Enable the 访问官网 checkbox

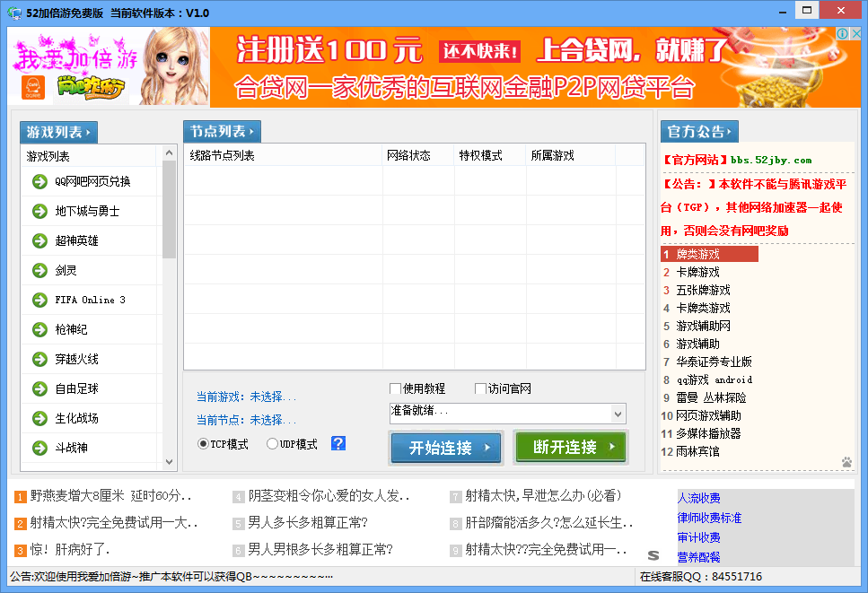pyautogui.click(x=480, y=388)
